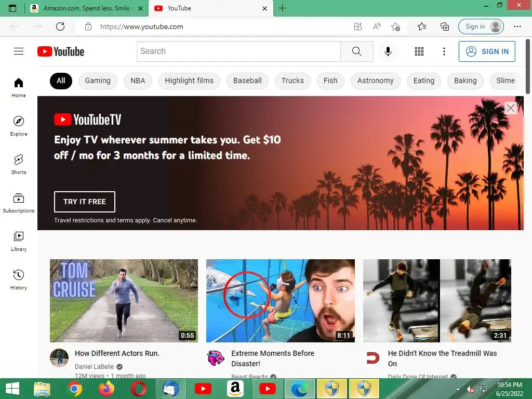Close the Amazon.com tab
532x399 pixels.
tap(140, 8)
